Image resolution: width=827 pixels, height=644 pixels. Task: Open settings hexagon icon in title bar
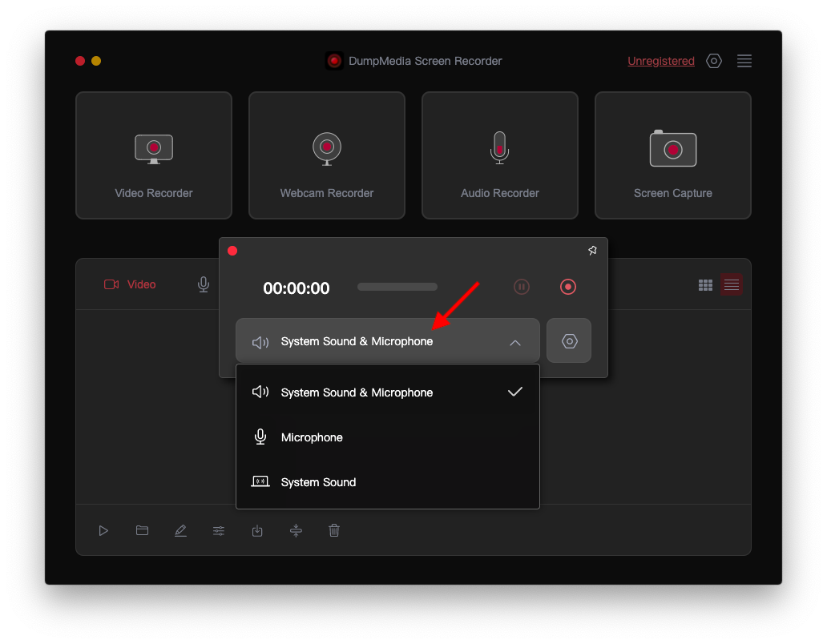[713, 61]
